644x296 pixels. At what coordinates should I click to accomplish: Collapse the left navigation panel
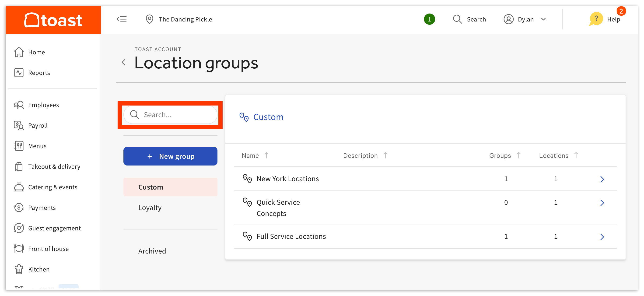pos(122,19)
